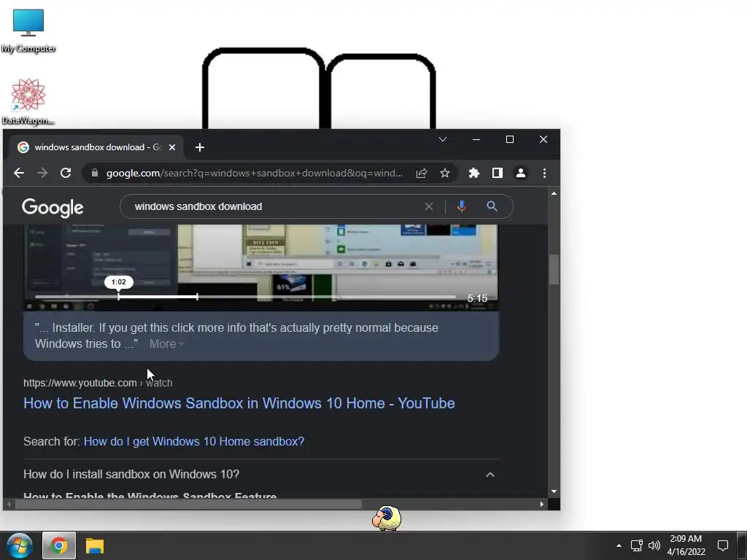Open the clock and date flyout

tap(686, 545)
